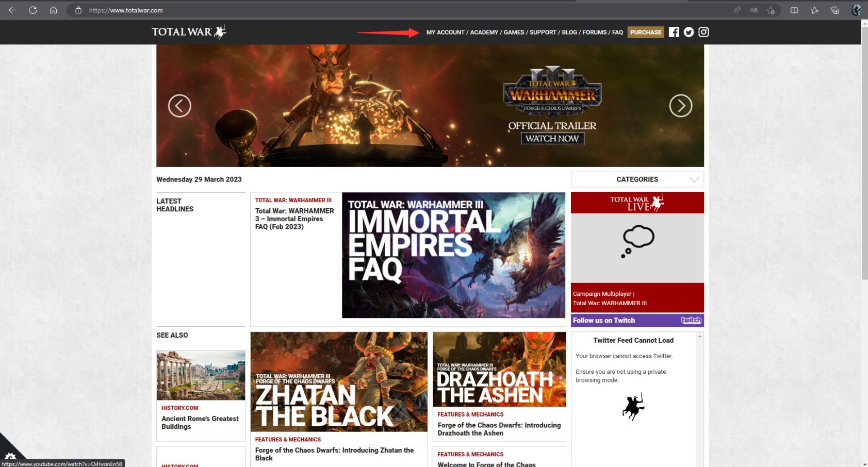Click the lock site-info icon in address bar

pos(78,10)
